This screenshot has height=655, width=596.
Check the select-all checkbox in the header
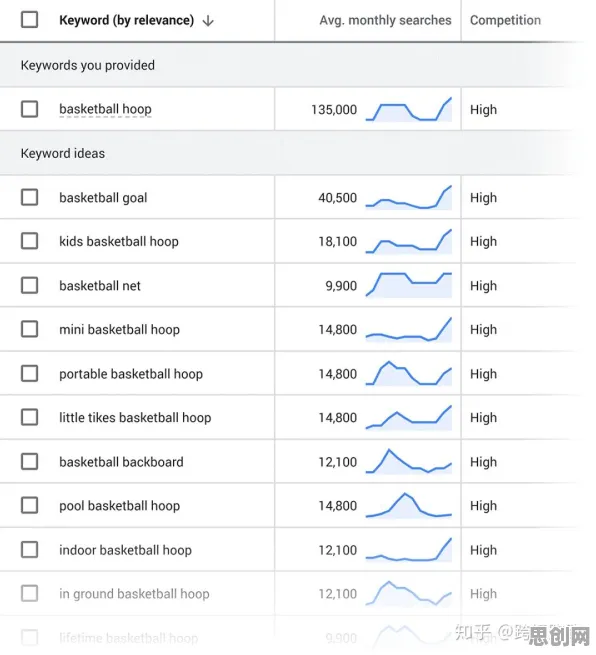coord(30,20)
